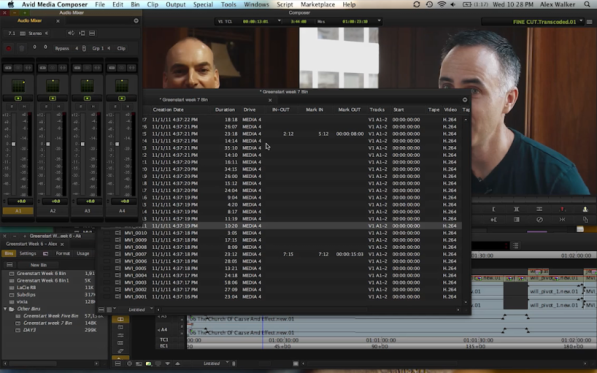
Task: Click the Duration column header
Action: [225, 110]
